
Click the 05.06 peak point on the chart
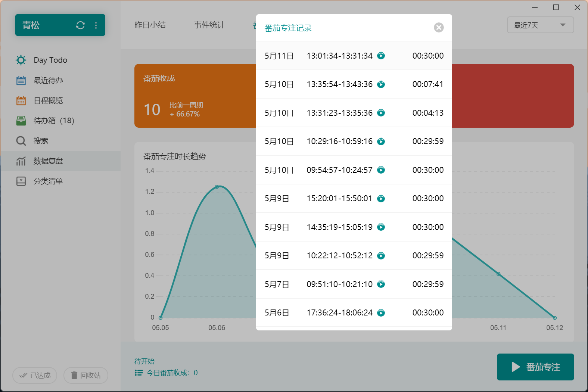217,187
